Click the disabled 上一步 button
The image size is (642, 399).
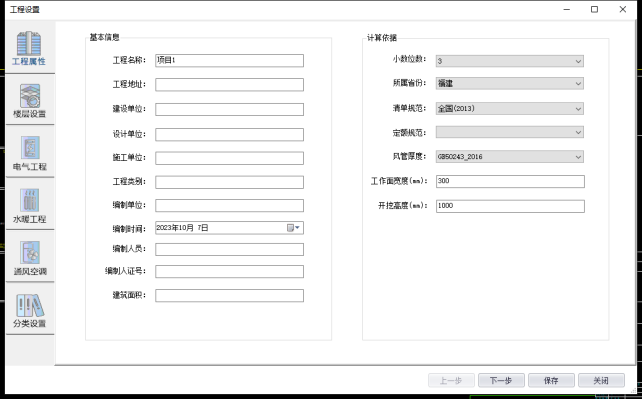451,381
